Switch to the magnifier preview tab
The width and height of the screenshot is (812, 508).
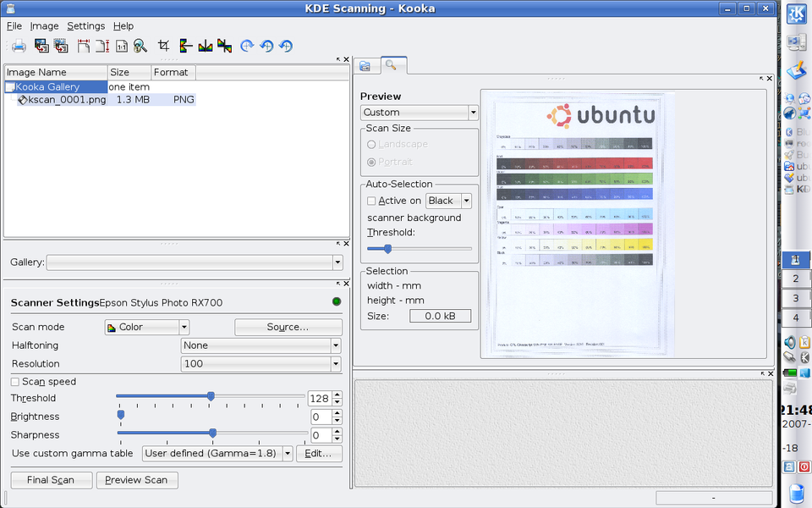pos(392,65)
